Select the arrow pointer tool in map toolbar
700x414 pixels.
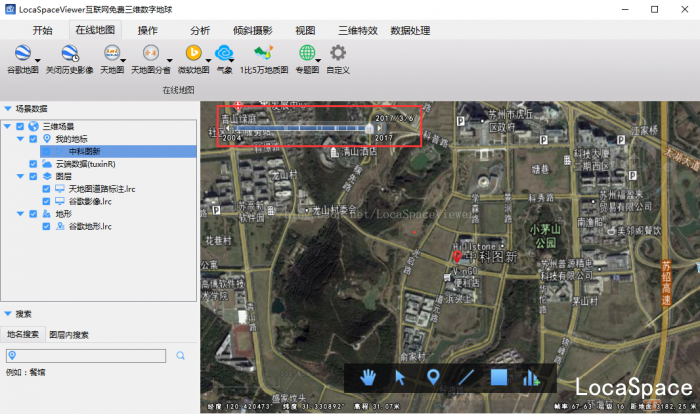tap(400, 377)
